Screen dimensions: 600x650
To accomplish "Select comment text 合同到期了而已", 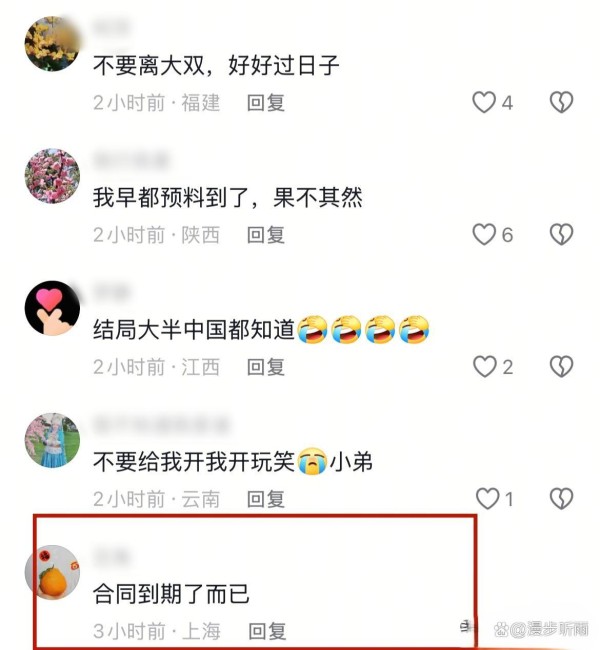I will (x=171, y=594).
